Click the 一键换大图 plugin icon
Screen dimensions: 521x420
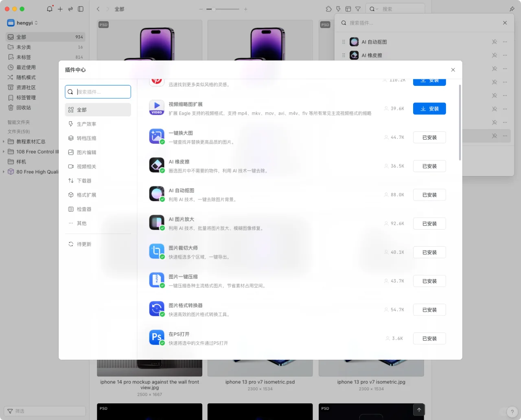(x=157, y=136)
